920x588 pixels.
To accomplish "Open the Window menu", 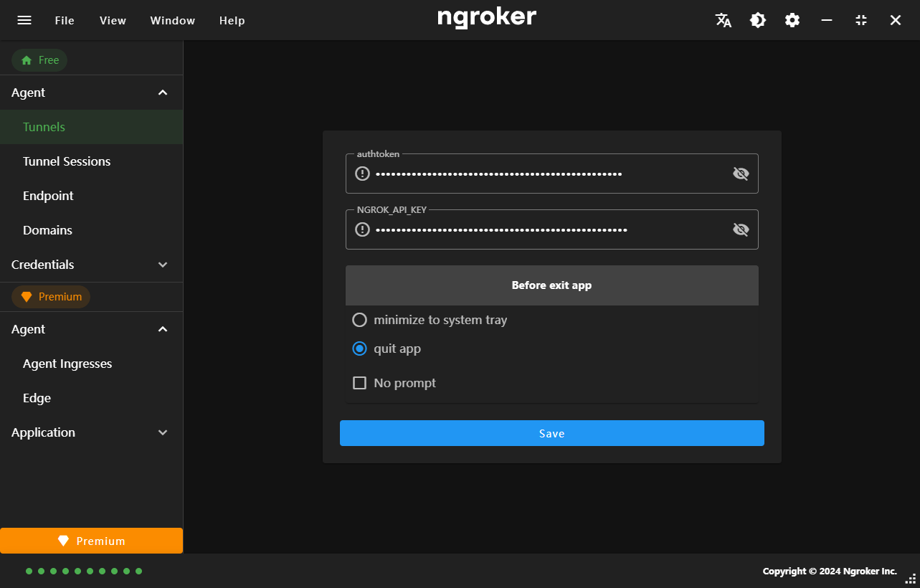I will (x=172, y=20).
